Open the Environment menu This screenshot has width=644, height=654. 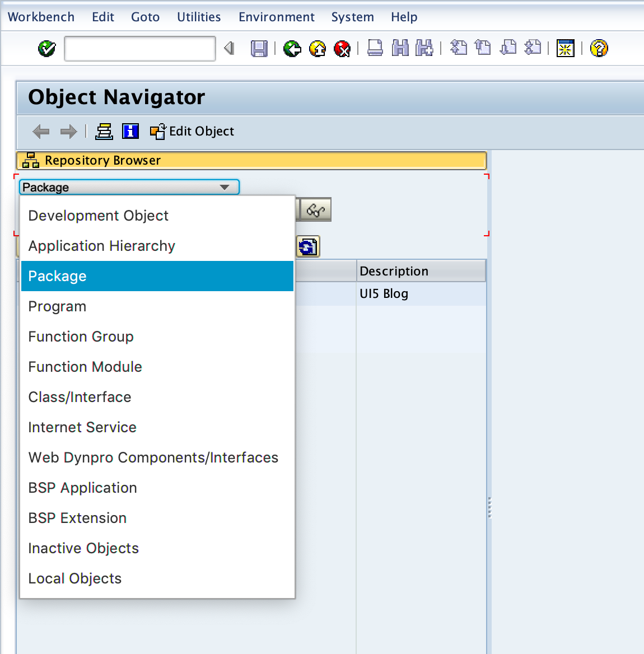point(276,17)
